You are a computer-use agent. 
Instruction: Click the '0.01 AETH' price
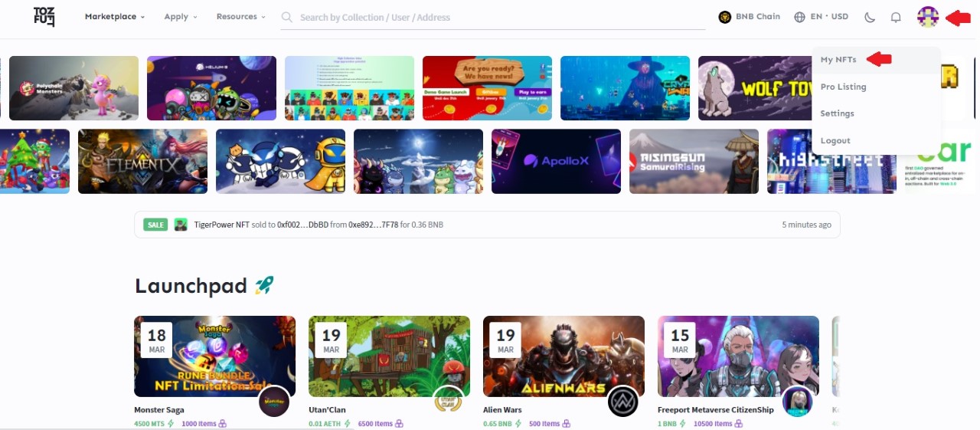pyautogui.click(x=325, y=424)
